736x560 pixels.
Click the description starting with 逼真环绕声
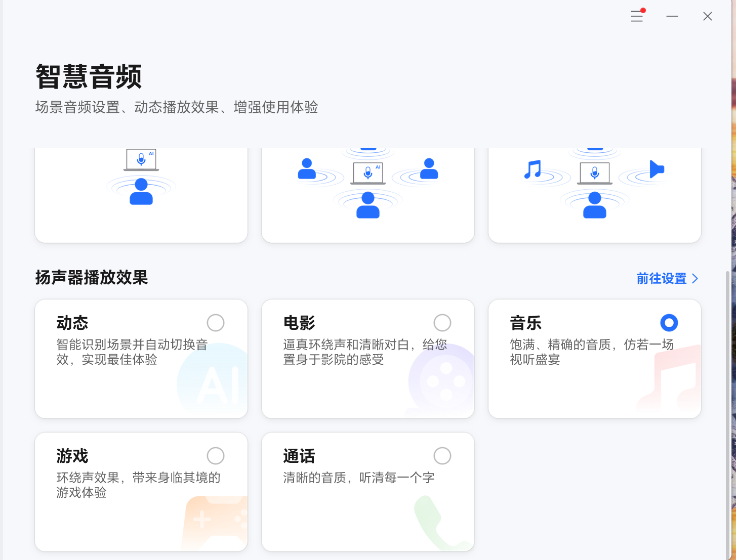[x=365, y=352]
